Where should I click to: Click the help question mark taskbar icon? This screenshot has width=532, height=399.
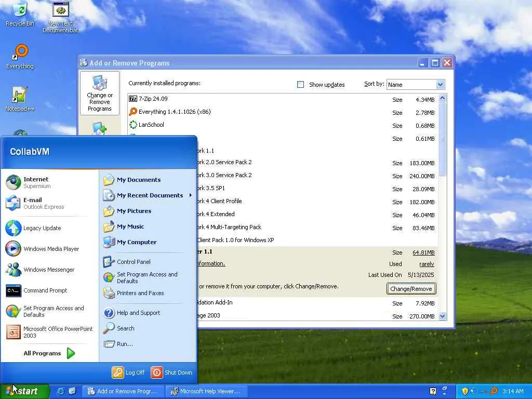[433, 391]
